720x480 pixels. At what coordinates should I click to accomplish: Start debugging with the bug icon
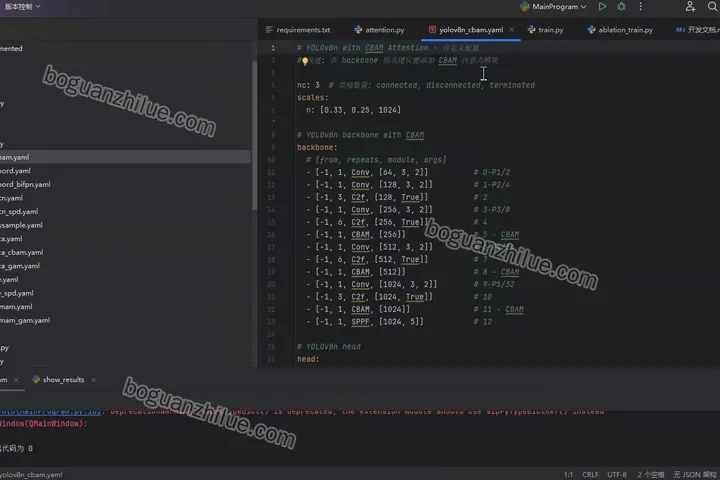tap(621, 6)
